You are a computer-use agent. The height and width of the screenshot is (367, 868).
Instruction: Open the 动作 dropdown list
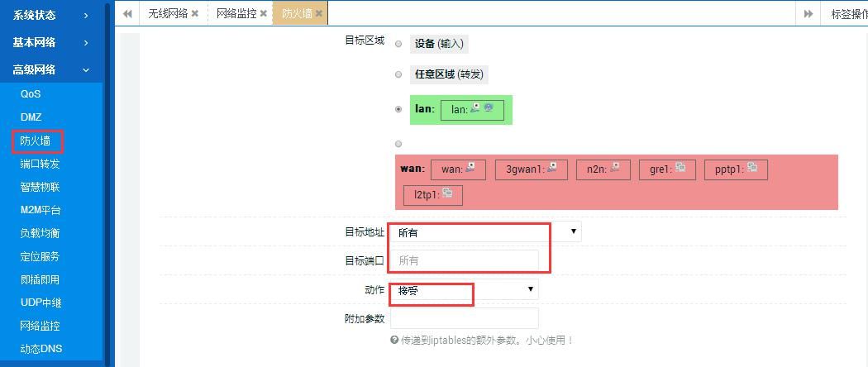[464, 289]
